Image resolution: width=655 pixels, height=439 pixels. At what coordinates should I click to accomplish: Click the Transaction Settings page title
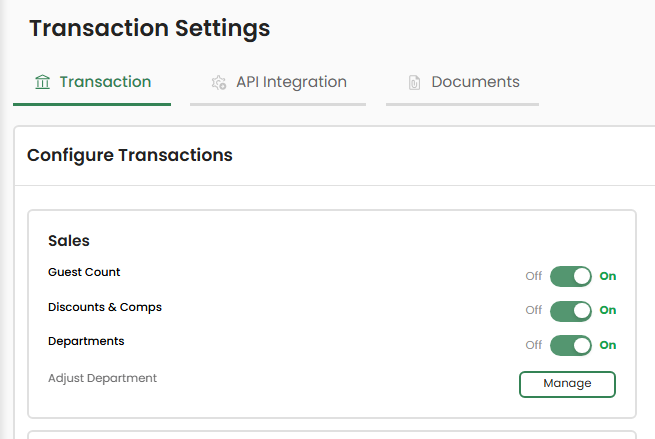(x=150, y=28)
